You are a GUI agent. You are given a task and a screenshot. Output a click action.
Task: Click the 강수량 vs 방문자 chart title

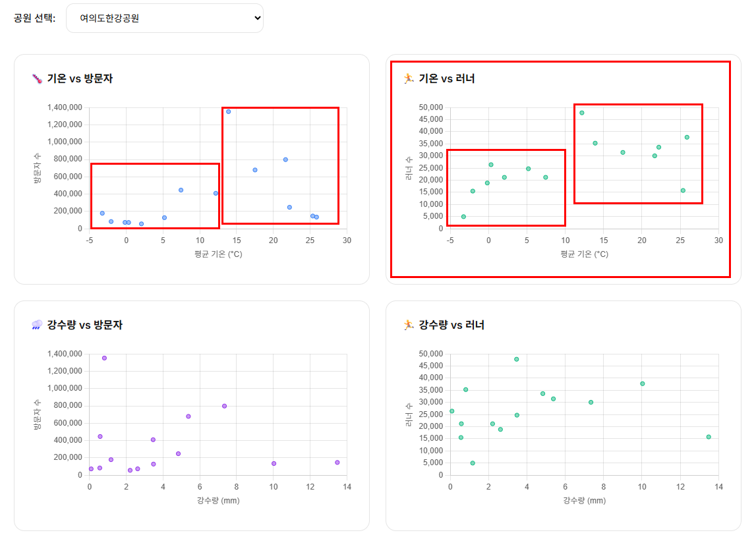[85, 325]
